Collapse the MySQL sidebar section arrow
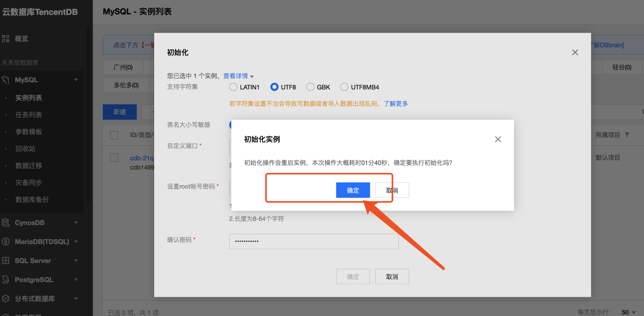 (x=76, y=80)
